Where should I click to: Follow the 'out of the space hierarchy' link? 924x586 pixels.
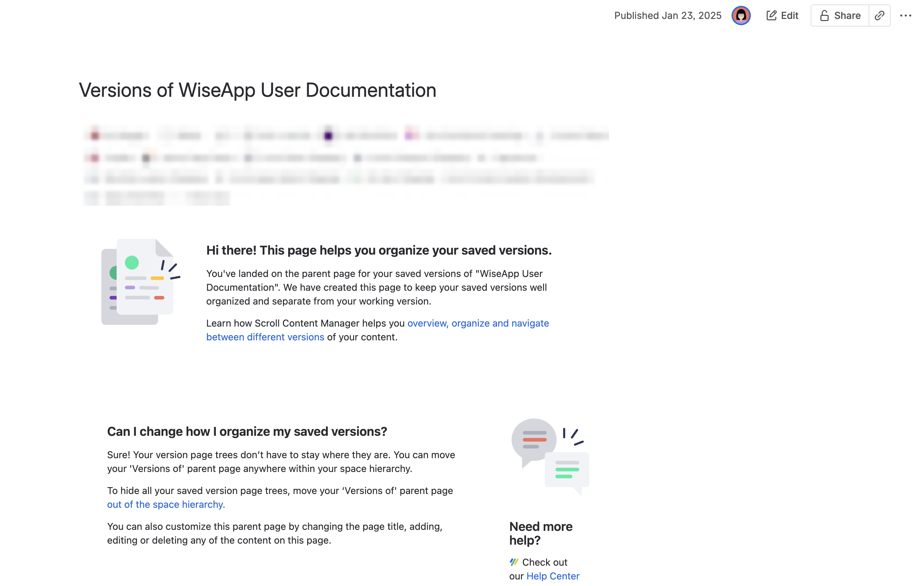(x=166, y=504)
